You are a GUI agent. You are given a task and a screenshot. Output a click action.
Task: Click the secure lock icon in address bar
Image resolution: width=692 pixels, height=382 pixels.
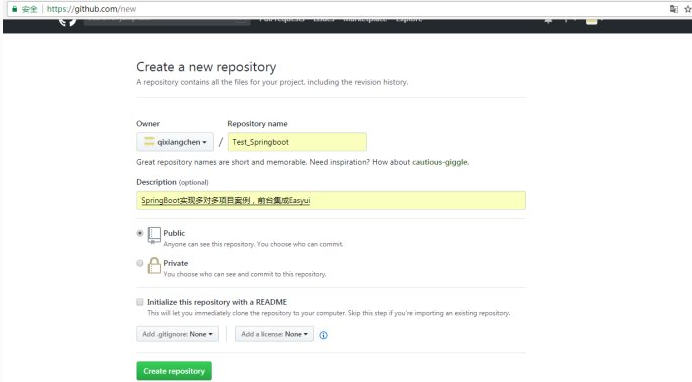[x=15, y=9]
